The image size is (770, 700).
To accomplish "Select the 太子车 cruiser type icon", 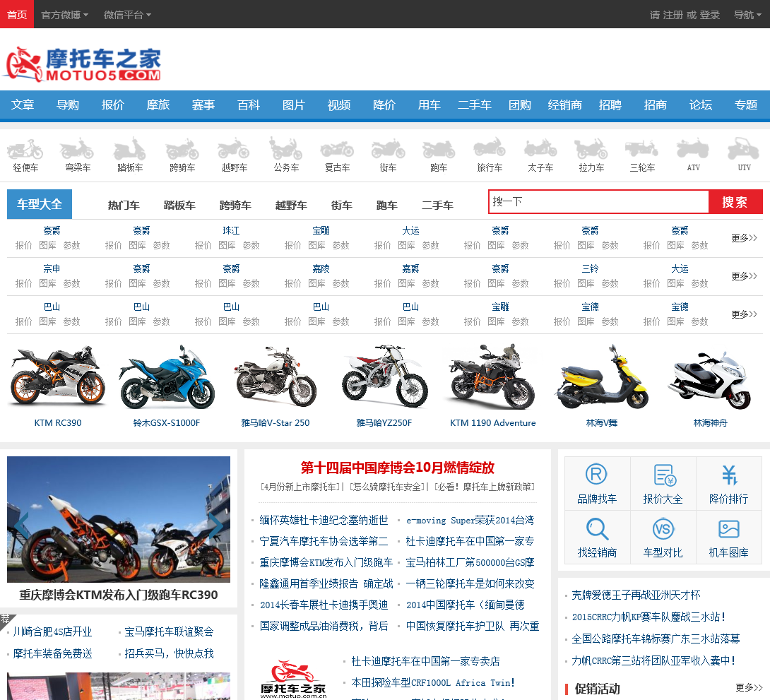I will tap(540, 149).
